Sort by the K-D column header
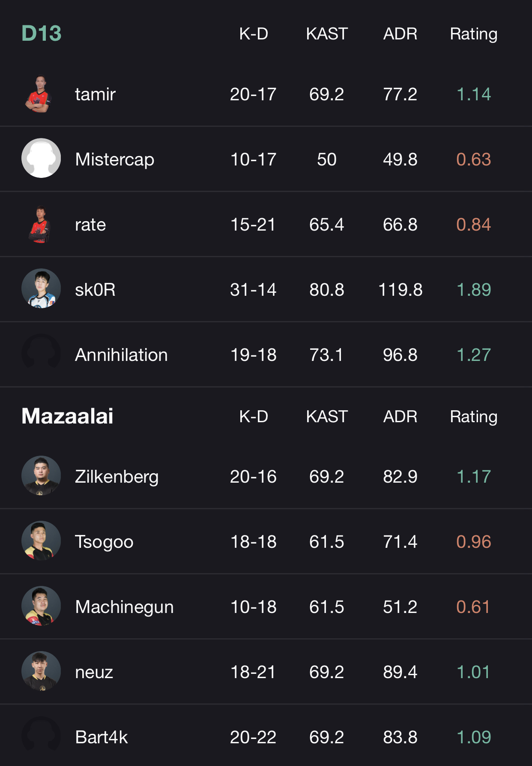532x766 pixels. coord(254,34)
